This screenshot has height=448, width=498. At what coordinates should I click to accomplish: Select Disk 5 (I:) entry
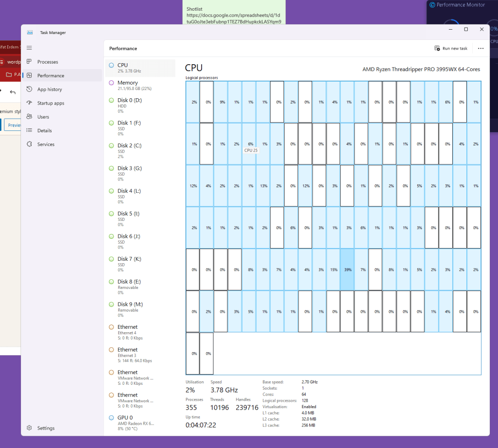tap(140, 218)
